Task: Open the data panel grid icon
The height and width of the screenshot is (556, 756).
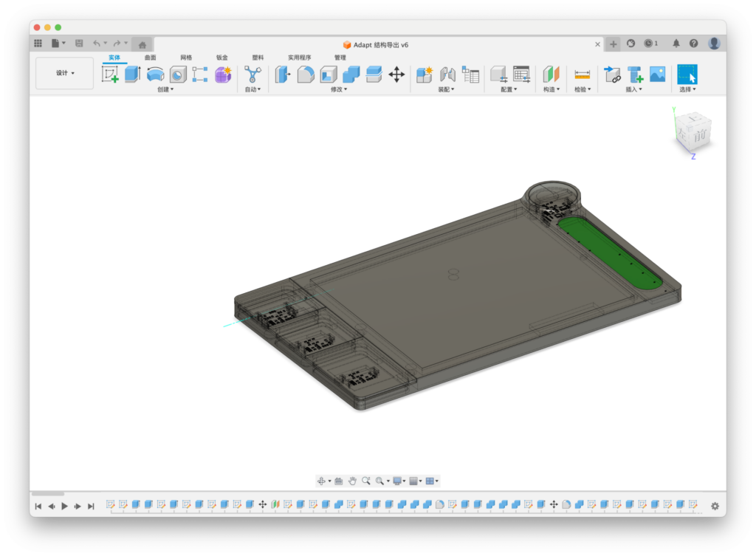Action: point(38,44)
